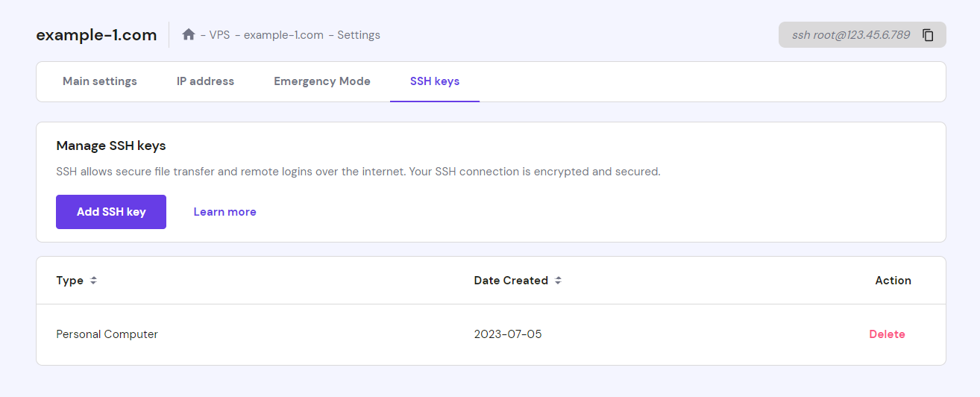Viewport: 980px width, 397px height.
Task: Click the Settings breadcrumb item
Action: 359,35
